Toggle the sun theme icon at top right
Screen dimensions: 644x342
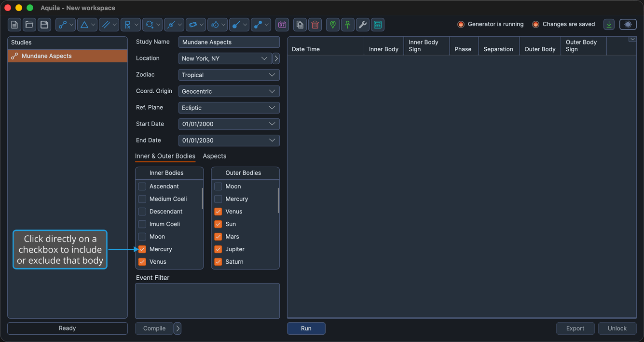[628, 25]
